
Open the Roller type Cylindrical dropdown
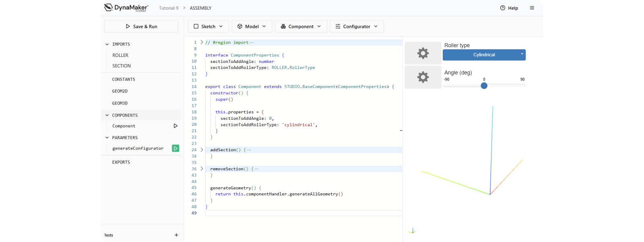click(x=484, y=55)
